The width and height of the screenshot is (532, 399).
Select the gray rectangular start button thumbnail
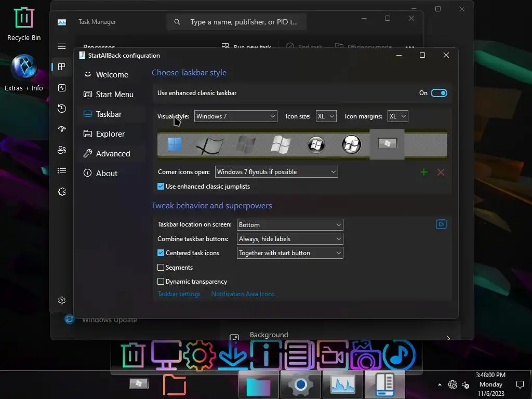click(x=387, y=143)
